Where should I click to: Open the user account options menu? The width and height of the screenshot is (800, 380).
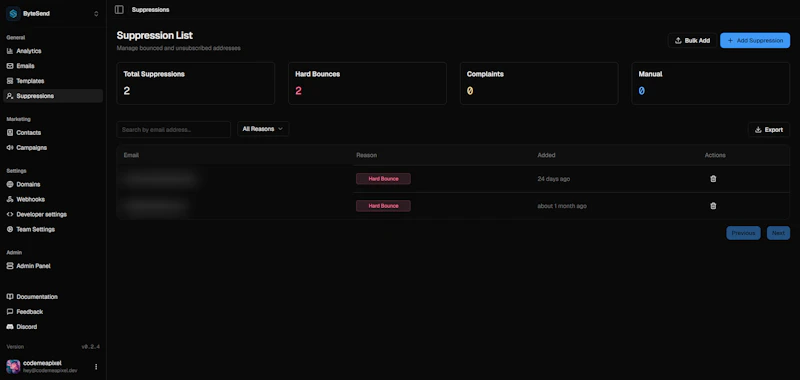pyautogui.click(x=96, y=367)
